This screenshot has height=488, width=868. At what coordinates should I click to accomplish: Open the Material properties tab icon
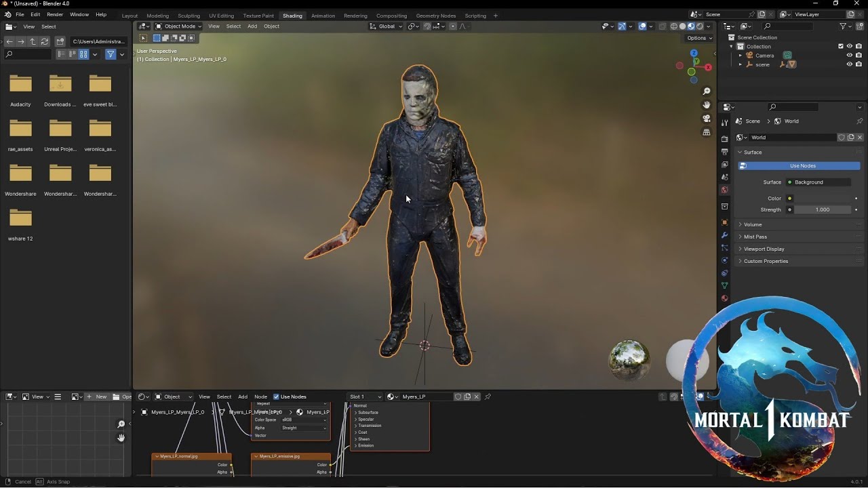click(725, 298)
